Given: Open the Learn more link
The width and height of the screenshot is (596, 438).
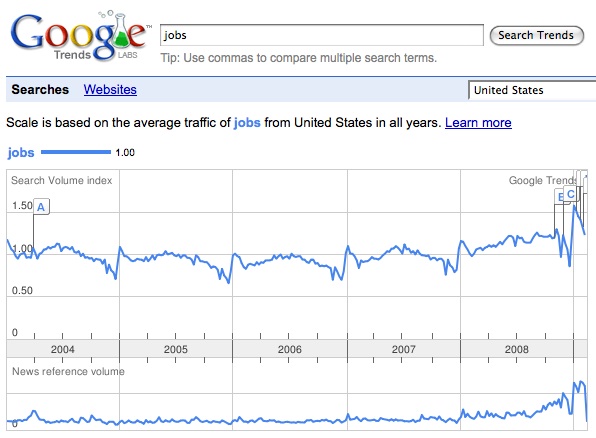Looking at the screenshot, I should coord(478,123).
